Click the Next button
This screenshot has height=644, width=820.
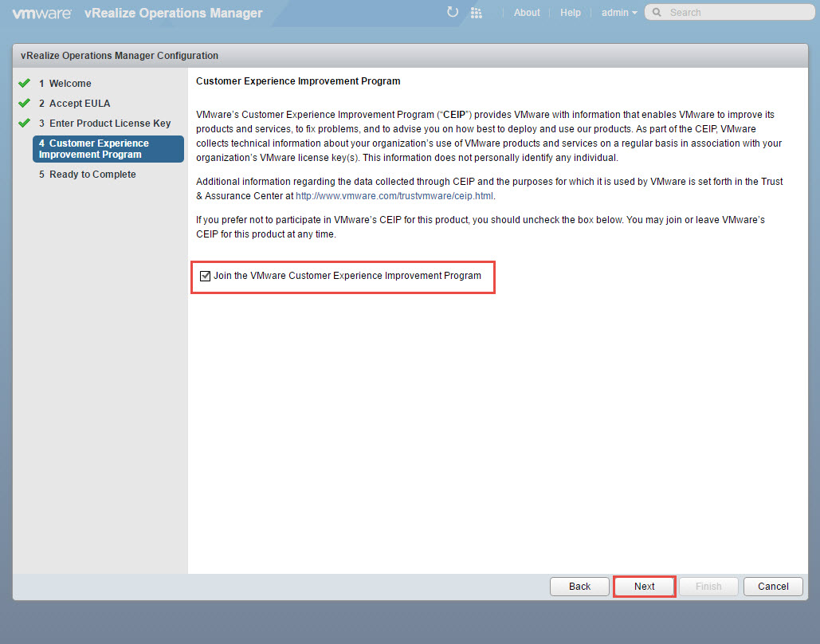tap(644, 587)
